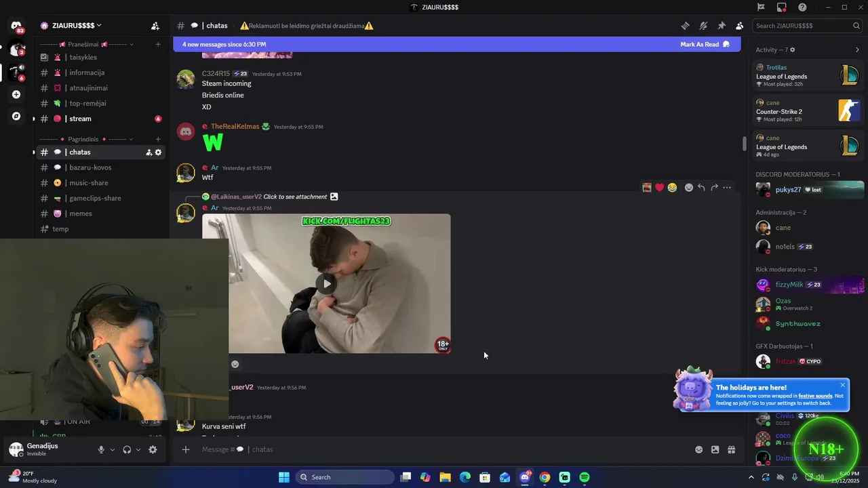Screen dimensions: 868x488
Task: Click invite icon on chatas channel
Action: click(149, 152)
